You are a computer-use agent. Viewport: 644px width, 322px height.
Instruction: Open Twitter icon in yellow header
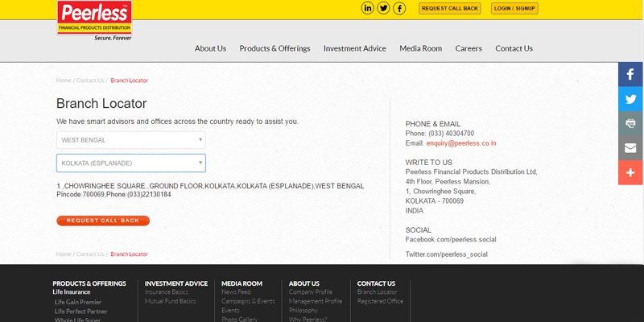tap(383, 8)
